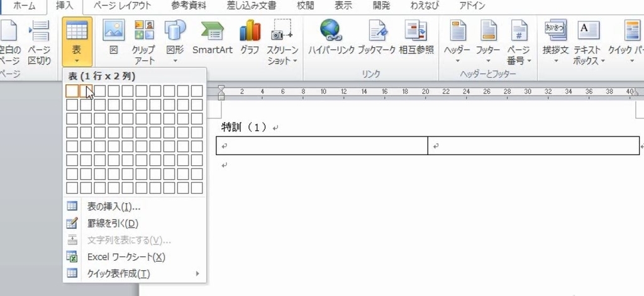Select the first highlighted grid cell for 1x1 table
Viewport: 644px width, 296px height.
coord(72,90)
